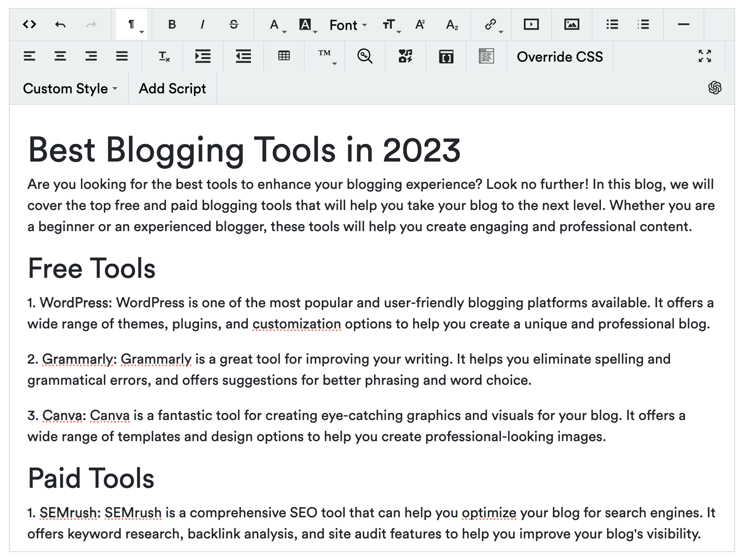Insert an image into the post

(x=572, y=25)
